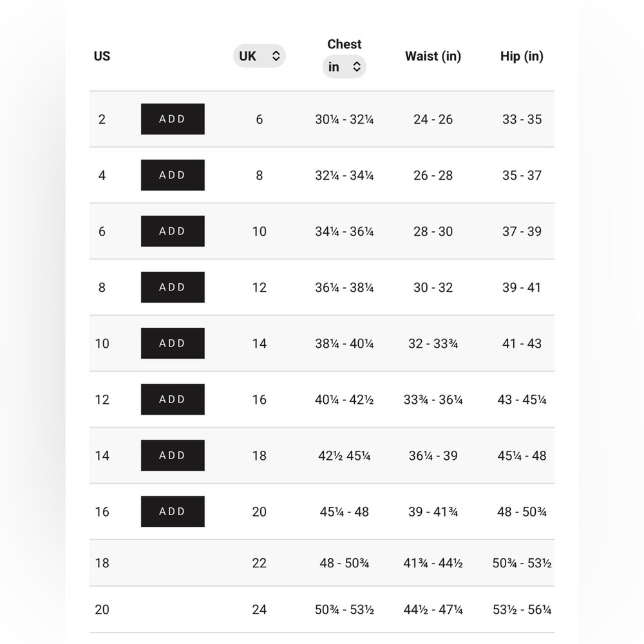This screenshot has width=644, height=644.
Task: Select the US size 18 row
Action: (x=322, y=563)
